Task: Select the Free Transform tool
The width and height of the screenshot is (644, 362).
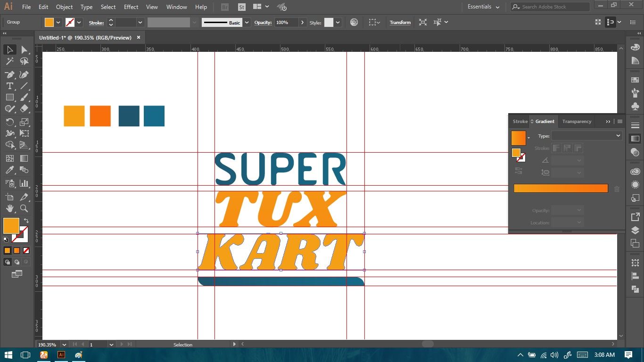Action: 24,133
